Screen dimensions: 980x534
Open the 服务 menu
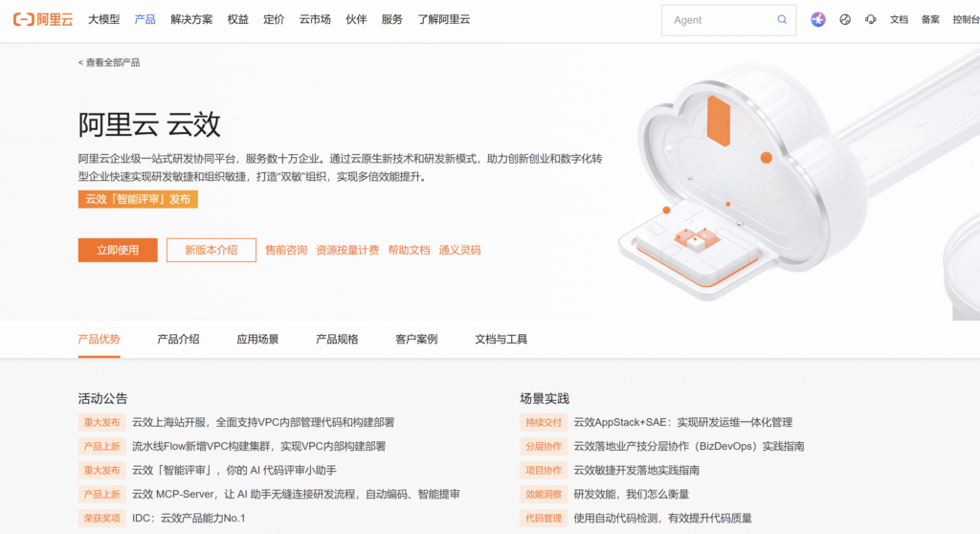point(391,19)
